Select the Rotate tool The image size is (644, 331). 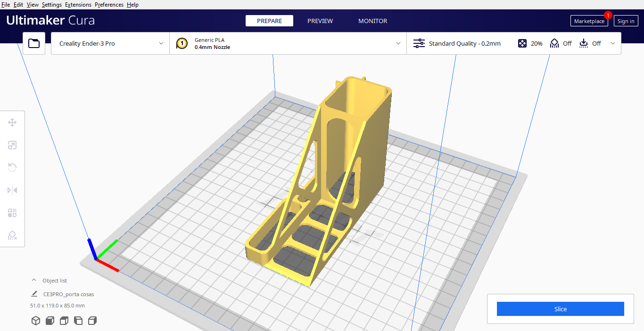(12, 168)
